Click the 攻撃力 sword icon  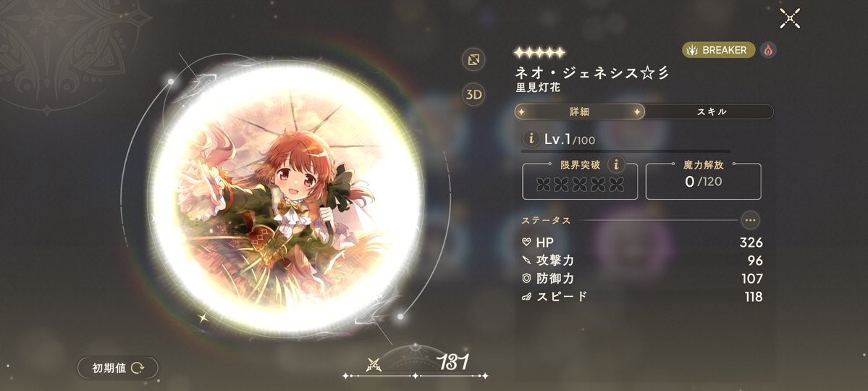pyautogui.click(x=526, y=260)
